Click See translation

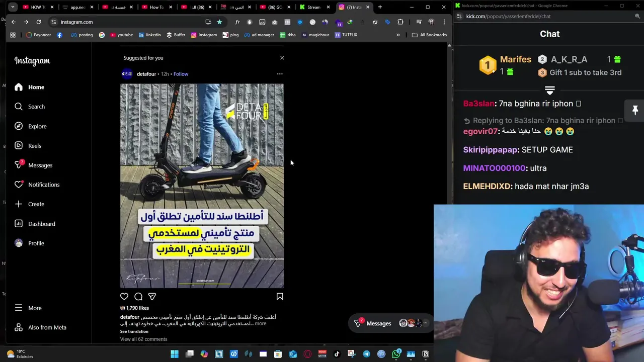click(x=134, y=331)
